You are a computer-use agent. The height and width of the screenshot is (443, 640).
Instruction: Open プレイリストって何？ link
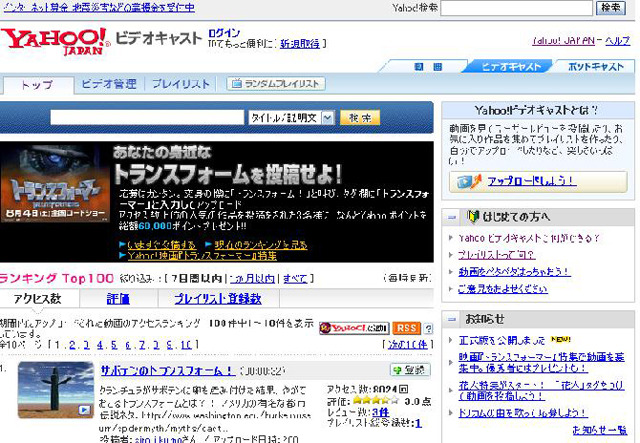tap(496, 255)
